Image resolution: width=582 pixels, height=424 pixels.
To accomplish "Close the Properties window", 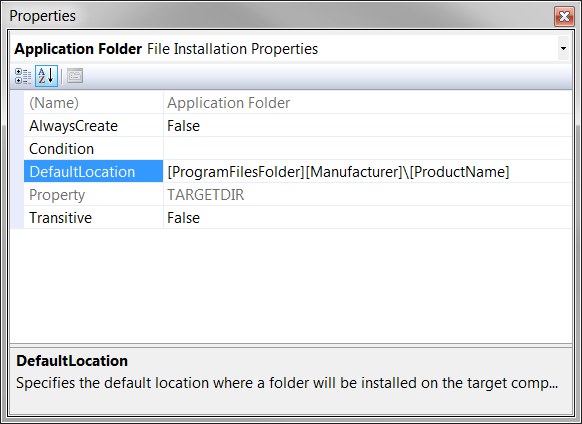I will coord(565,16).
